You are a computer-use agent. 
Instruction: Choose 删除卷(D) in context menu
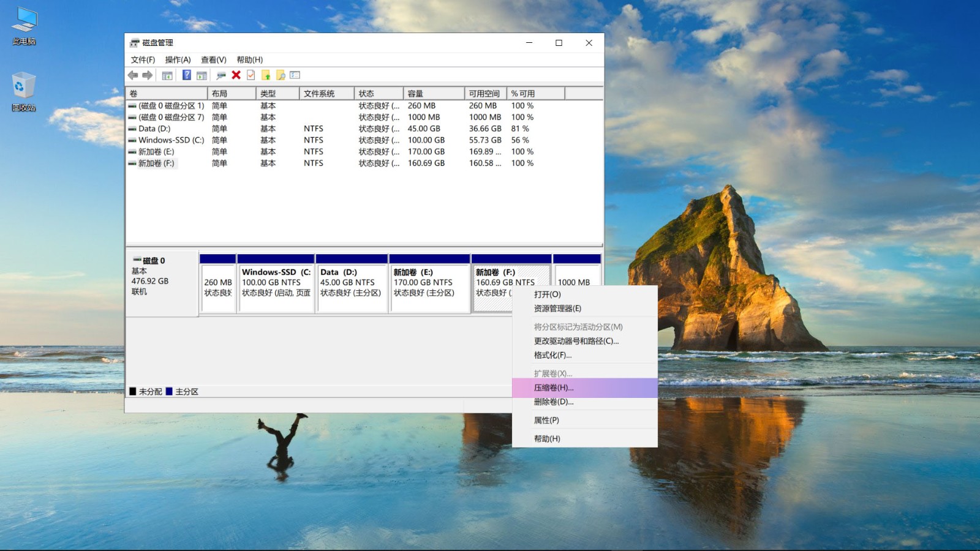tap(585, 402)
